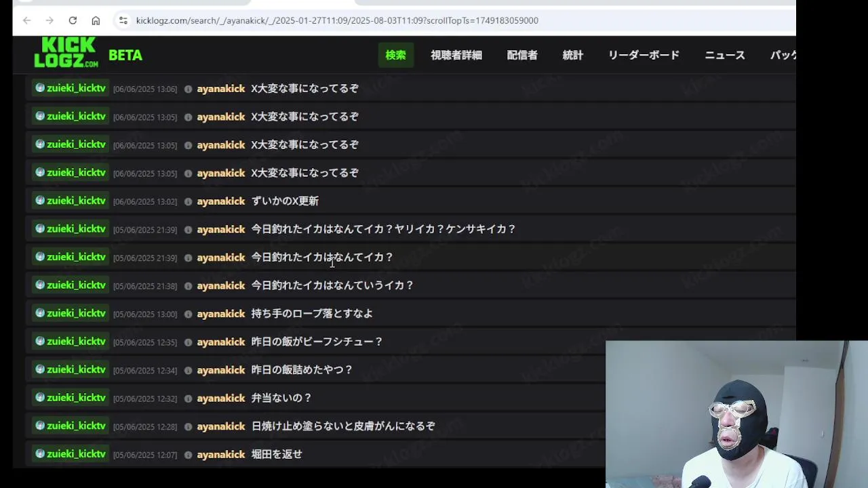Viewport: 868px width, 488px height.
Task: Open info icon beside 昨日の飯がビーフシチュー？
Action: (x=189, y=342)
